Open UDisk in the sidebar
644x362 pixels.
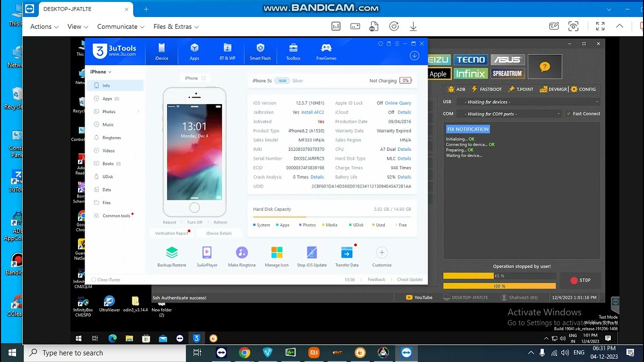[x=115, y=176]
